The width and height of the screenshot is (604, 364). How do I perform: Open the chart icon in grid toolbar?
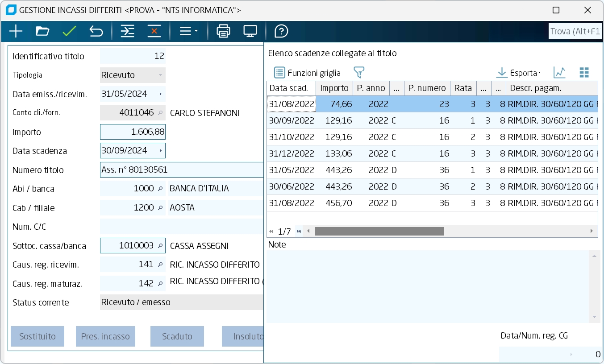[x=559, y=73]
